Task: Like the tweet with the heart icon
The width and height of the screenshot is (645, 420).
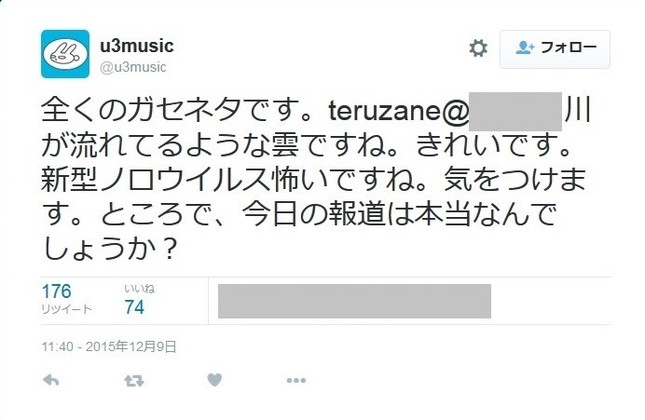Action: (213, 381)
